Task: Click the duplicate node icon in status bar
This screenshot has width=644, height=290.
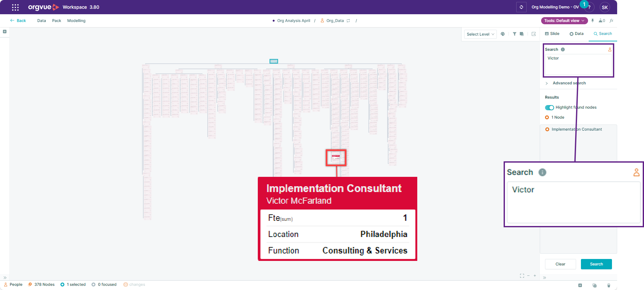Action: [595, 285]
